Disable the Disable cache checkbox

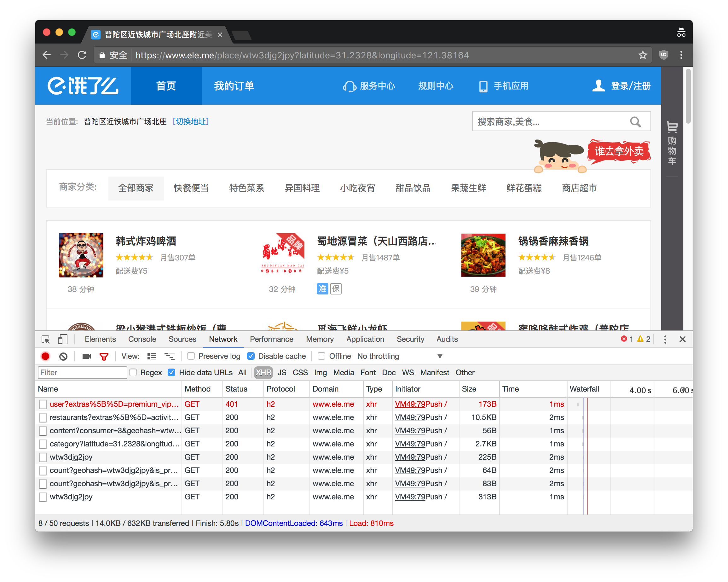(x=251, y=356)
